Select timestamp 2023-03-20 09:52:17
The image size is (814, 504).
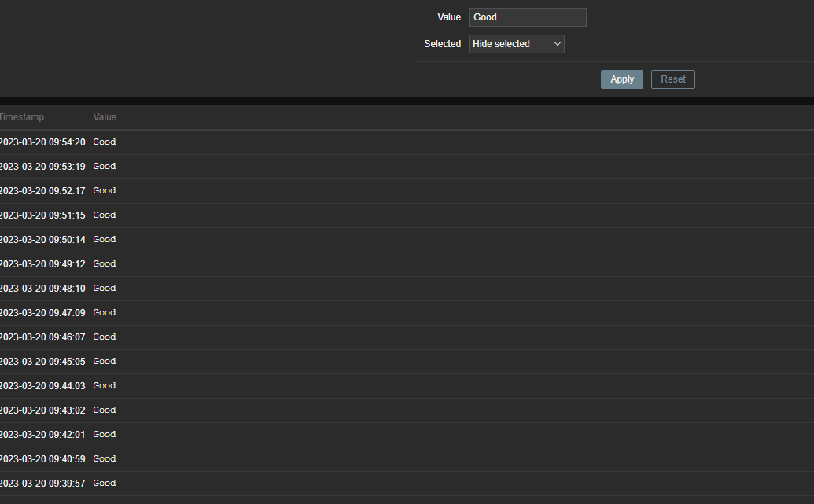click(42, 191)
